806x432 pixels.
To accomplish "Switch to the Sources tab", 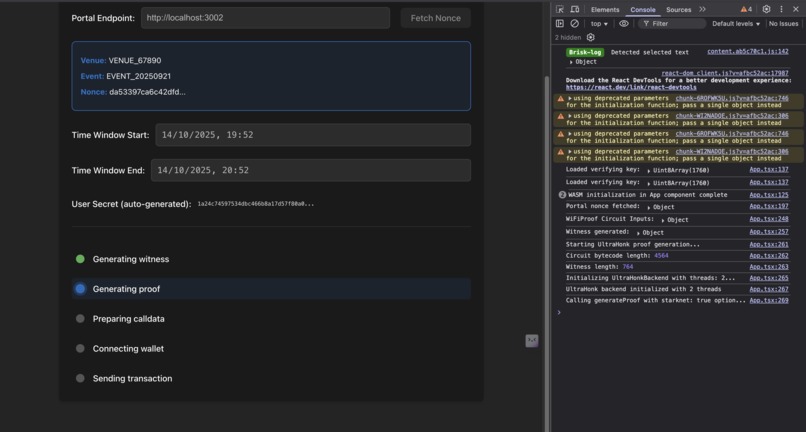I will click(679, 9).
